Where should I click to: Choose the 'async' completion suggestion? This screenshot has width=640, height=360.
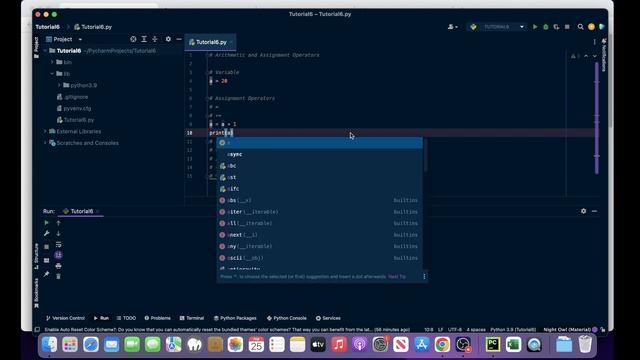[320, 154]
